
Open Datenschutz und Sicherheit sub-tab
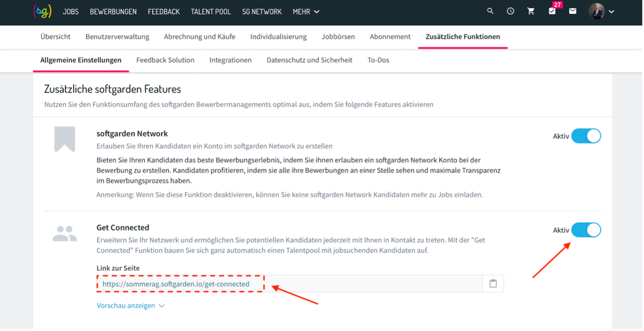(309, 60)
